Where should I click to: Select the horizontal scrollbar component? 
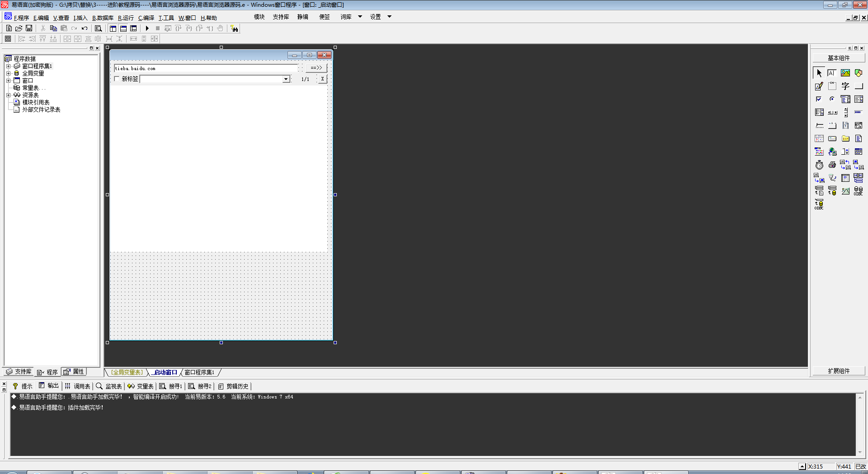(x=832, y=112)
